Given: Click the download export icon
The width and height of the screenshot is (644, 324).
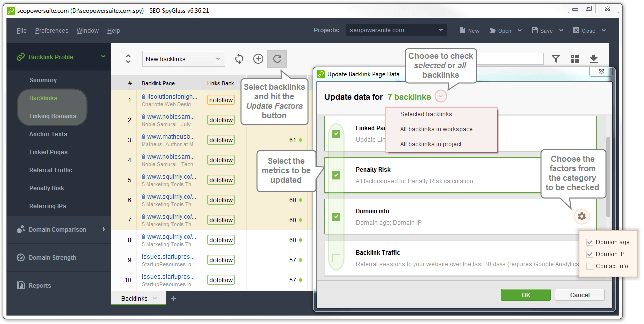Looking at the screenshot, I should (594, 59).
